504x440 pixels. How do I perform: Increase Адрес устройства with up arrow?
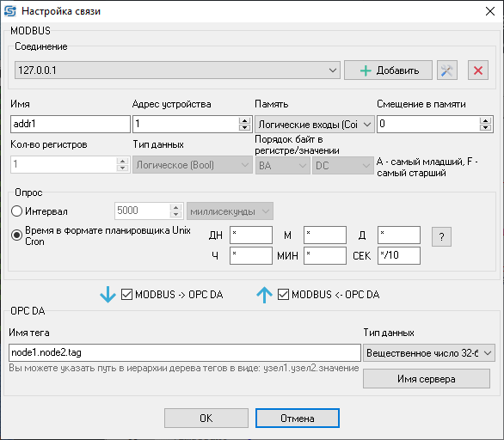(244, 121)
